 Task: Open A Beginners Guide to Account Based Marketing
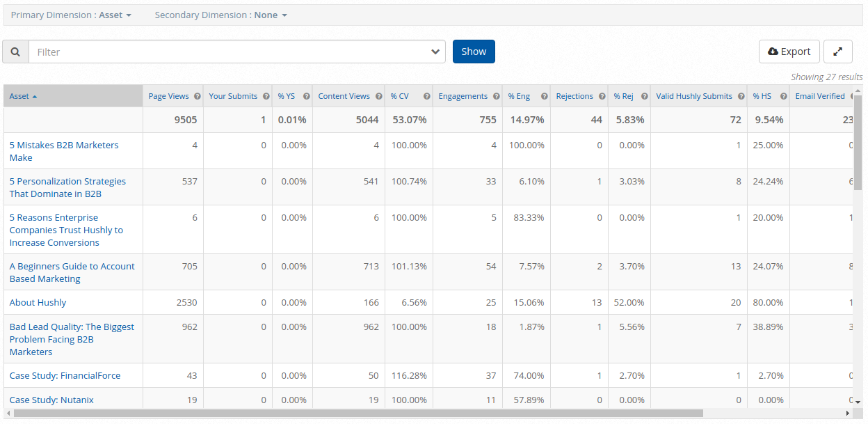pos(72,272)
